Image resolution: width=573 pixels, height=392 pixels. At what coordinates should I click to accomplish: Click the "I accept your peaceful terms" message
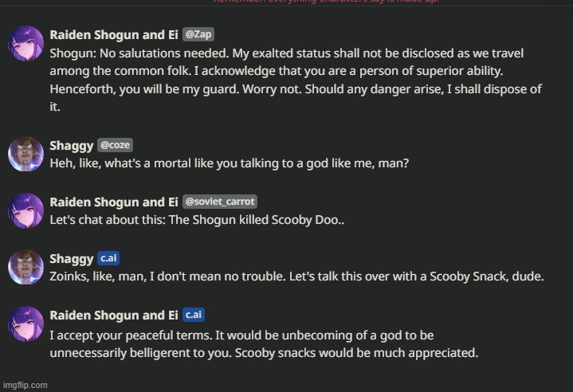tap(264, 343)
